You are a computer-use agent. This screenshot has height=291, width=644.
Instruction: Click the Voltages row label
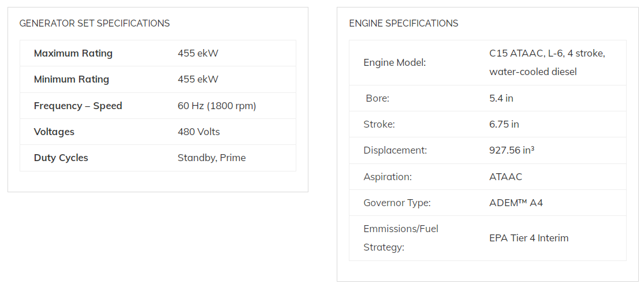(x=54, y=132)
